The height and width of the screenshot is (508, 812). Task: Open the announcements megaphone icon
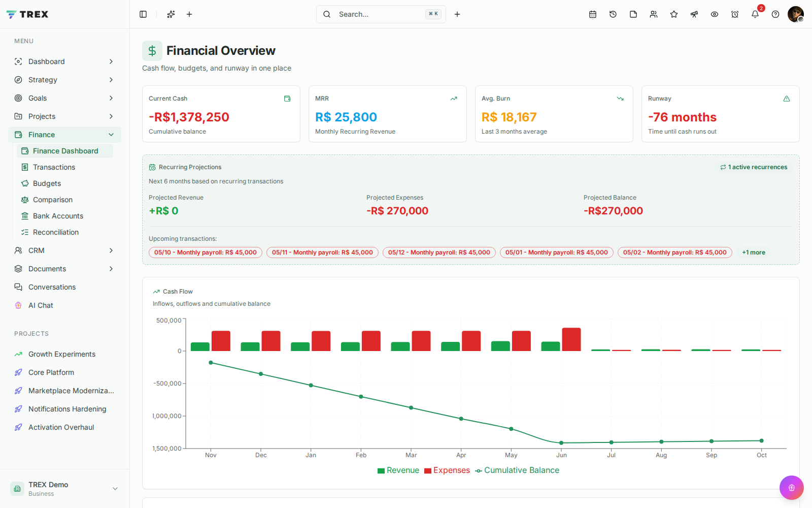point(694,14)
